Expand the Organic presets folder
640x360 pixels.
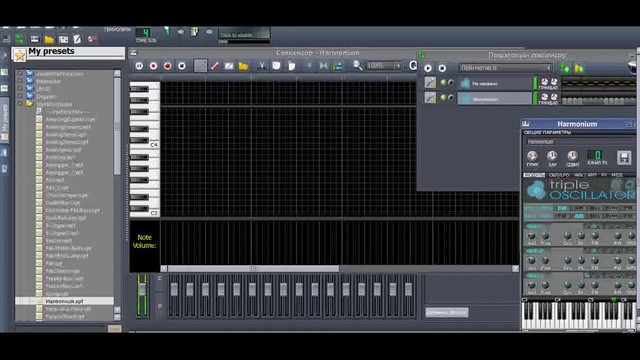(x=20, y=96)
